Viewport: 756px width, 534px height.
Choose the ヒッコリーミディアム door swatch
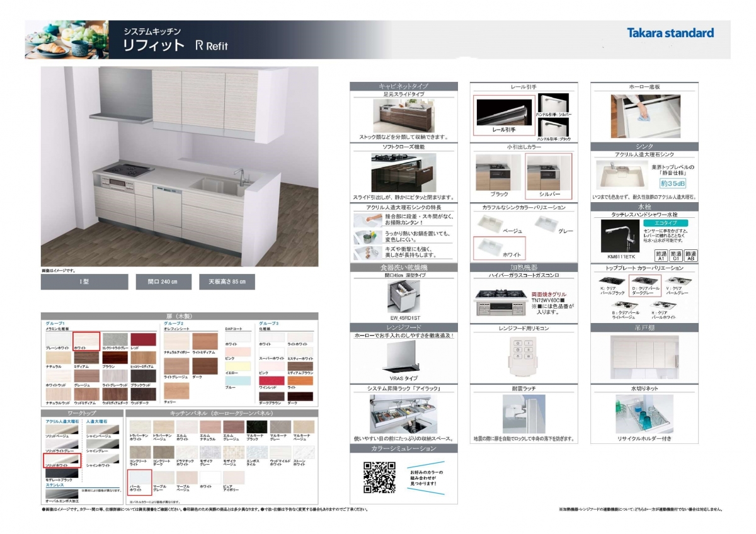[x=143, y=357]
